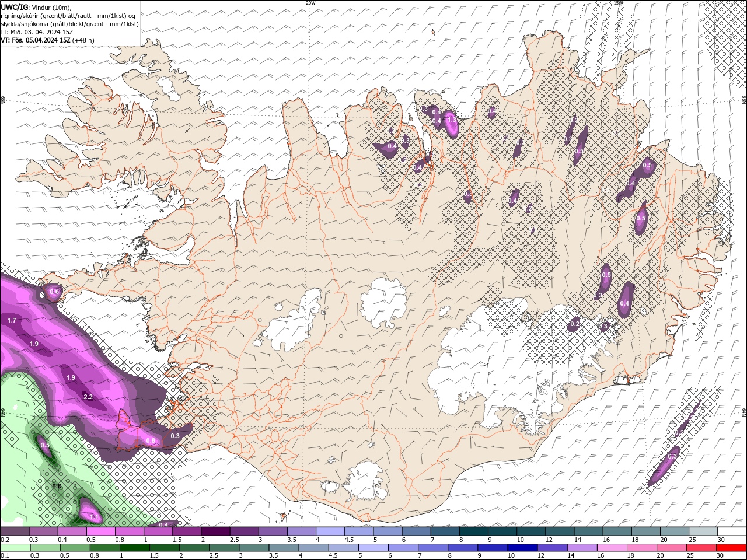Pick the upper legend swatch starting at 0.5
The height and width of the screenshot is (560, 747).
[100, 531]
